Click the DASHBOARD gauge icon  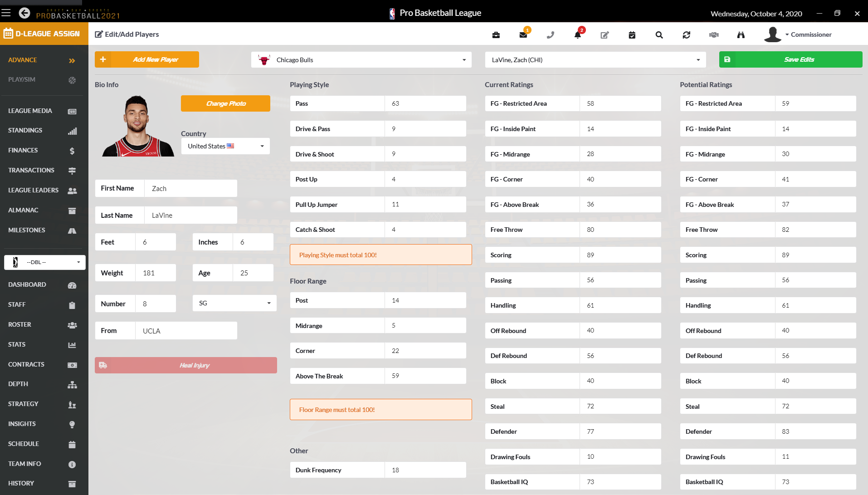tap(72, 285)
